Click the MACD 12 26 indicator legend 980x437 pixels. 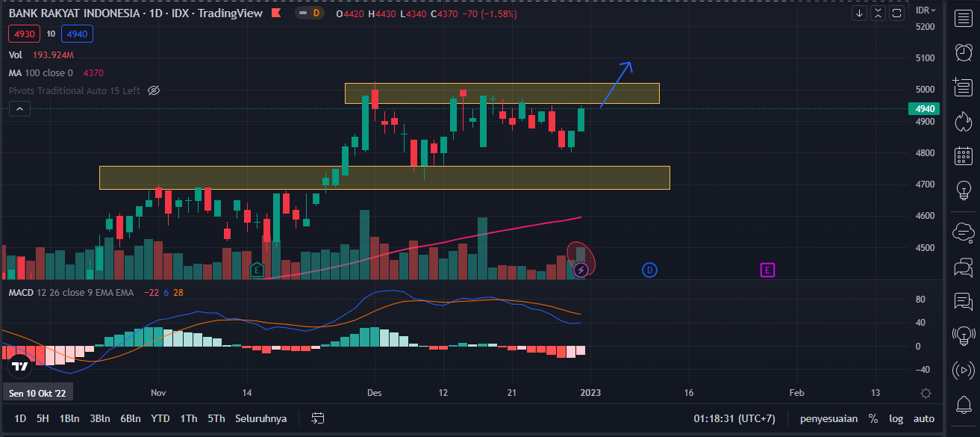point(71,292)
